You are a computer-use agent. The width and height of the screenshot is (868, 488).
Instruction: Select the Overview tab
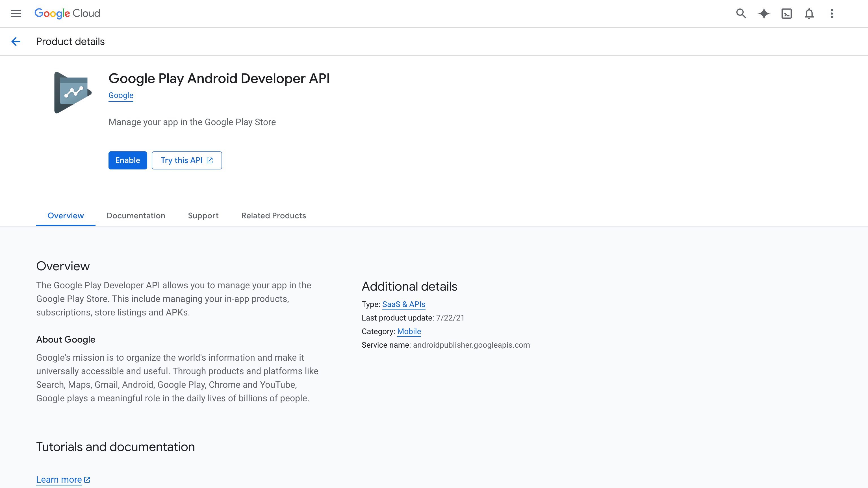(66, 215)
